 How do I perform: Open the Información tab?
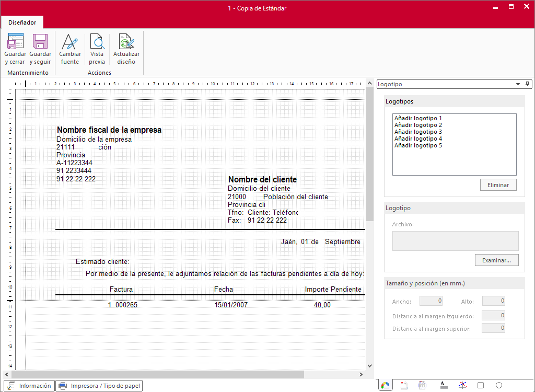(x=29, y=386)
